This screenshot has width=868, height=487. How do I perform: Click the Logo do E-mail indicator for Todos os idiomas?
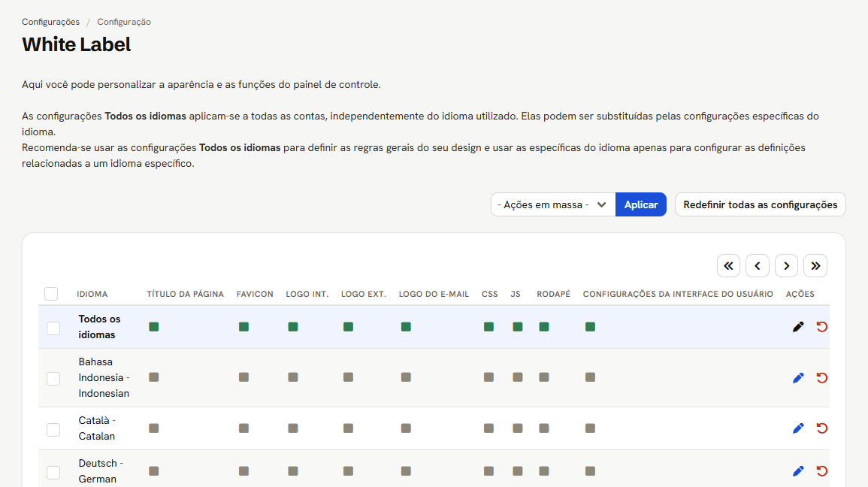pyautogui.click(x=406, y=327)
